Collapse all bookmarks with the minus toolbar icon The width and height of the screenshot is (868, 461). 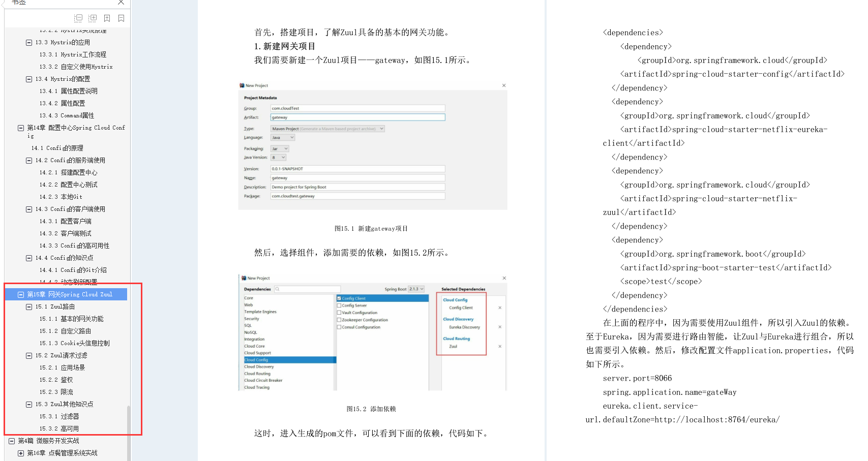[78, 18]
